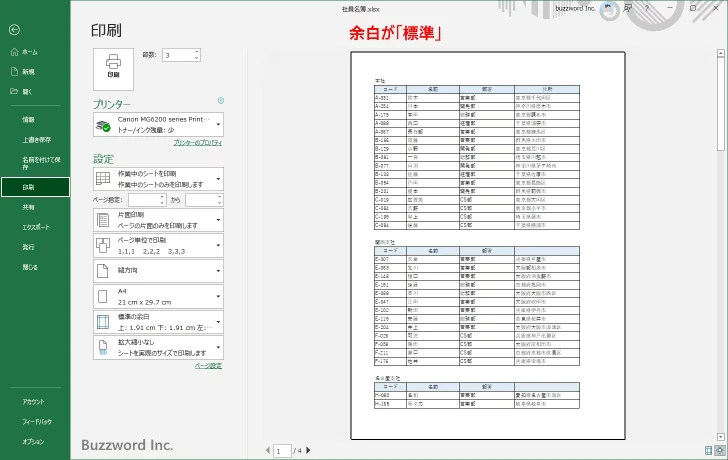Viewport: 728px width, 460px height.
Task: Choose 名前を付けて保存 in the sidebar
Action: click(41, 163)
